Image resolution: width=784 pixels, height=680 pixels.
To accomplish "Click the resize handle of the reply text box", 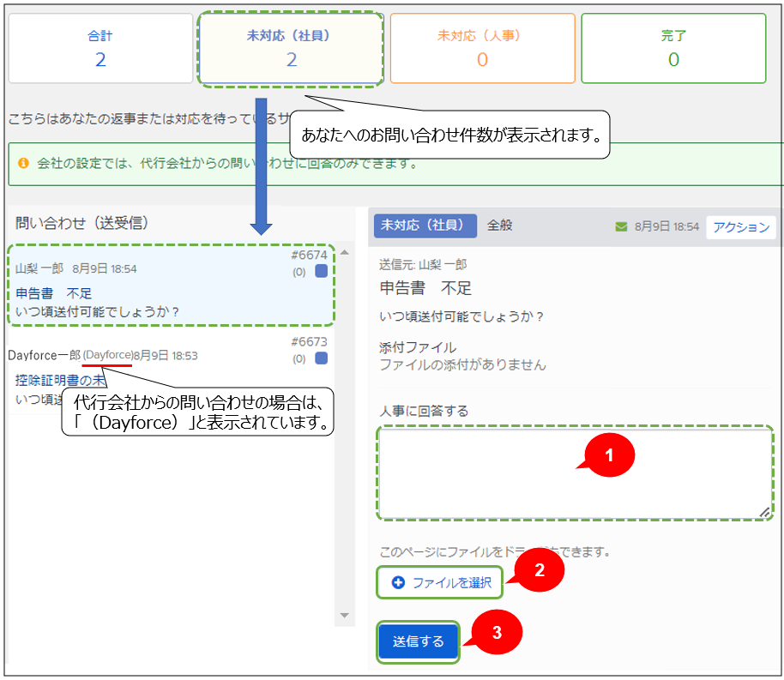I will click(764, 511).
